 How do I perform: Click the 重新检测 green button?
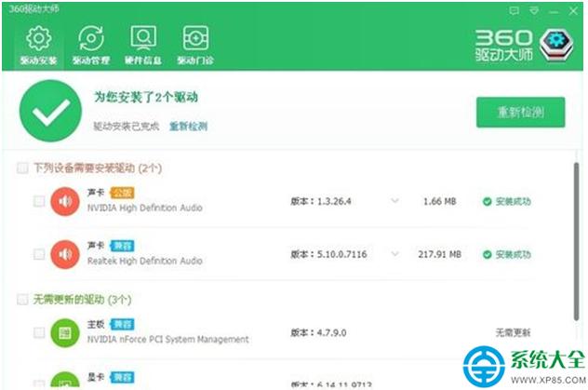pyautogui.click(x=520, y=112)
